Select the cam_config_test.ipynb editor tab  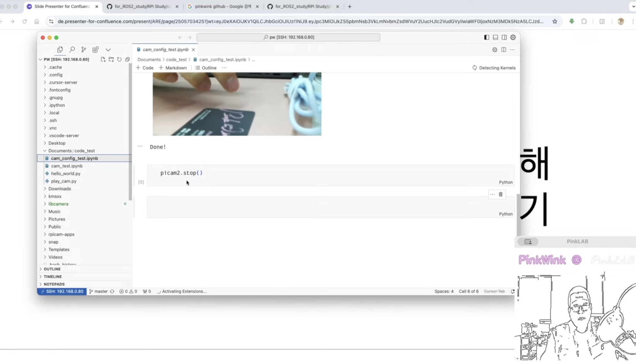click(165, 50)
